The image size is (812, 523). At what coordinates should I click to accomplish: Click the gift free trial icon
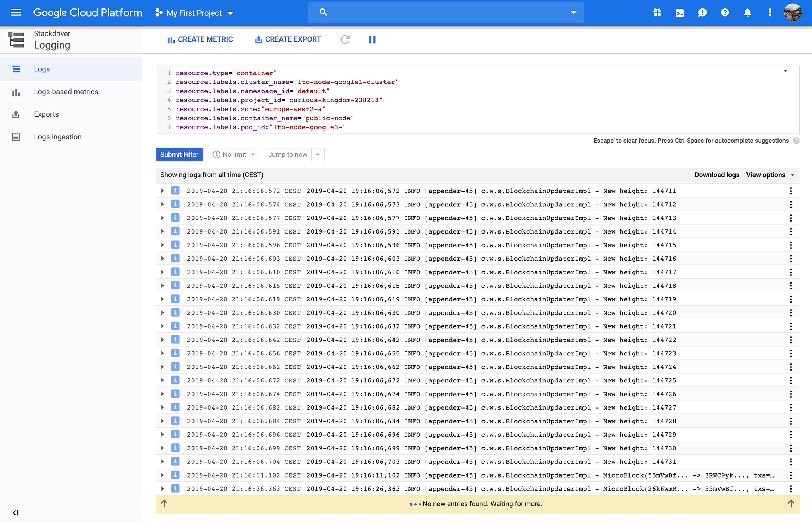tap(657, 13)
